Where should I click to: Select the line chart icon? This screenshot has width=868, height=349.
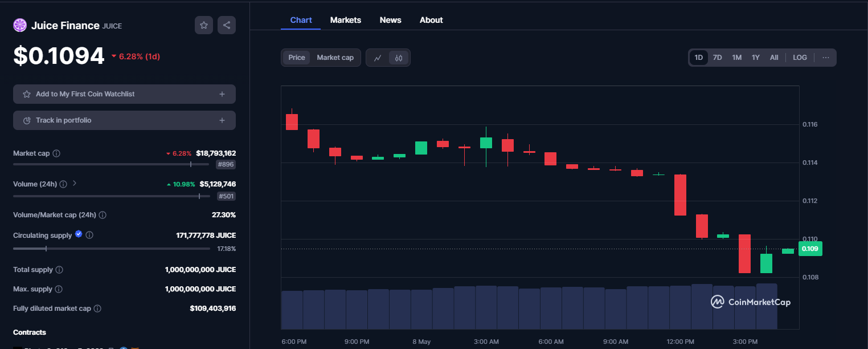pyautogui.click(x=378, y=58)
